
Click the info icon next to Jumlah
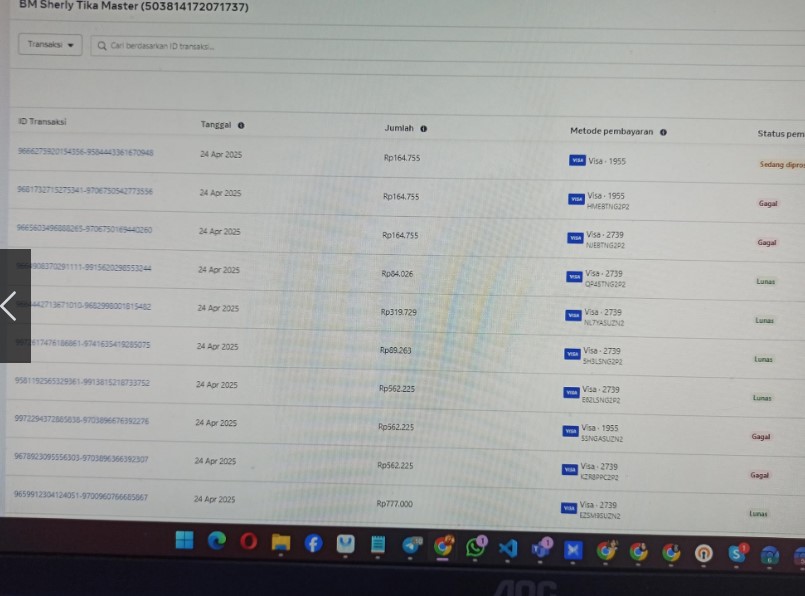pos(424,129)
